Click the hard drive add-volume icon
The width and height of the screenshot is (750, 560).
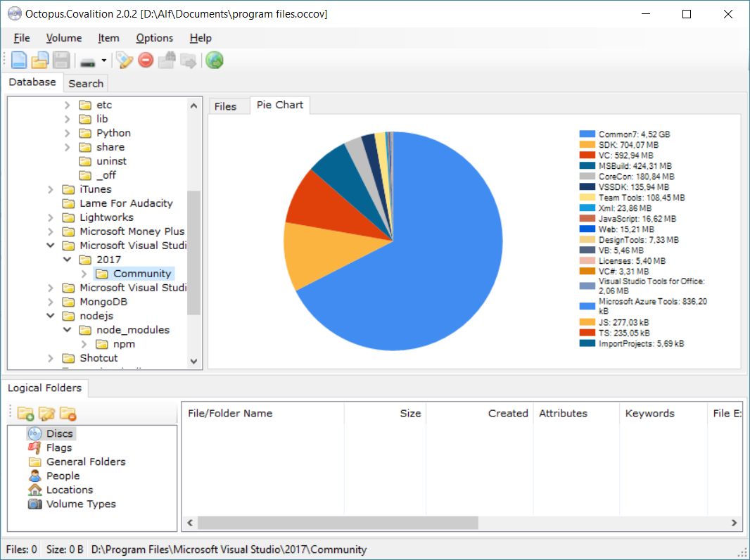pos(87,62)
